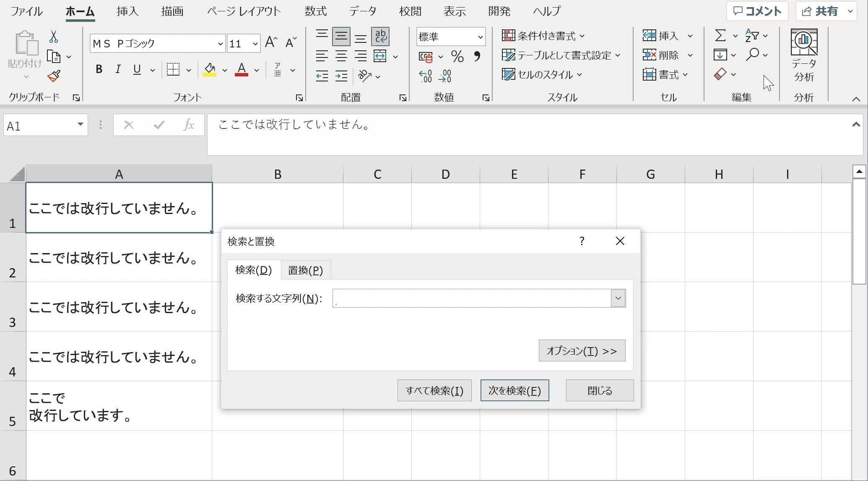Select the 検索(D) tab in dialog
This screenshot has width=868, height=481.
coord(254,270)
